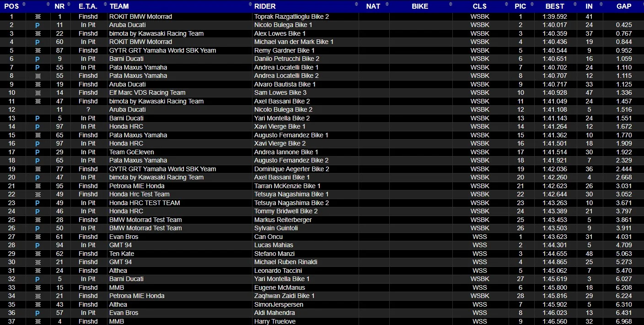This screenshot has height=325, width=644.
Task: Click the finish flag for Dominique Aegerter
Action: pyautogui.click(x=38, y=169)
